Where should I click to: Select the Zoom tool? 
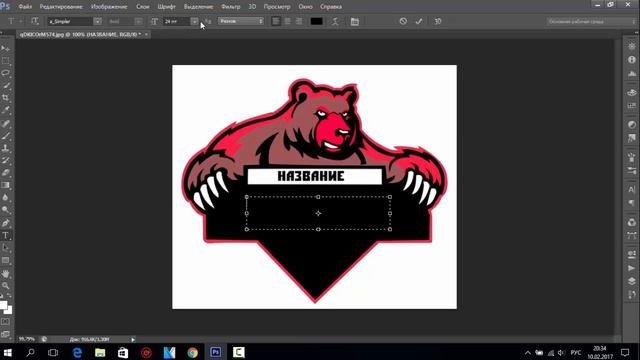[6, 286]
